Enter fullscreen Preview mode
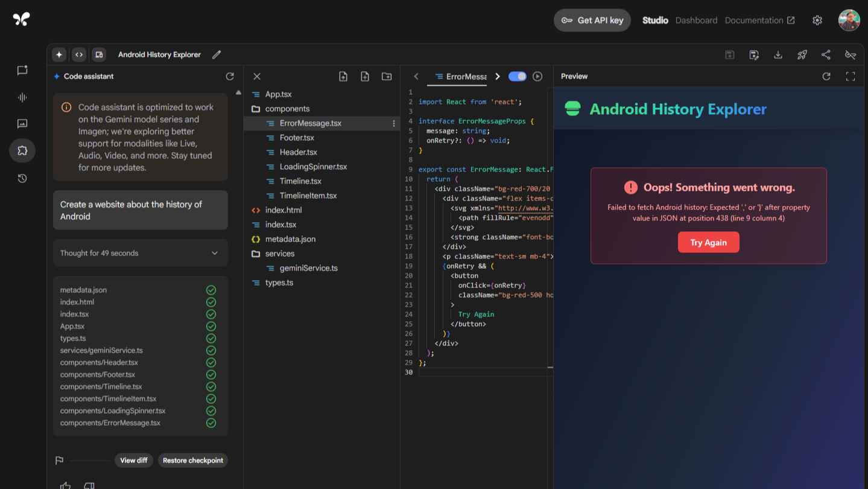 coord(851,76)
